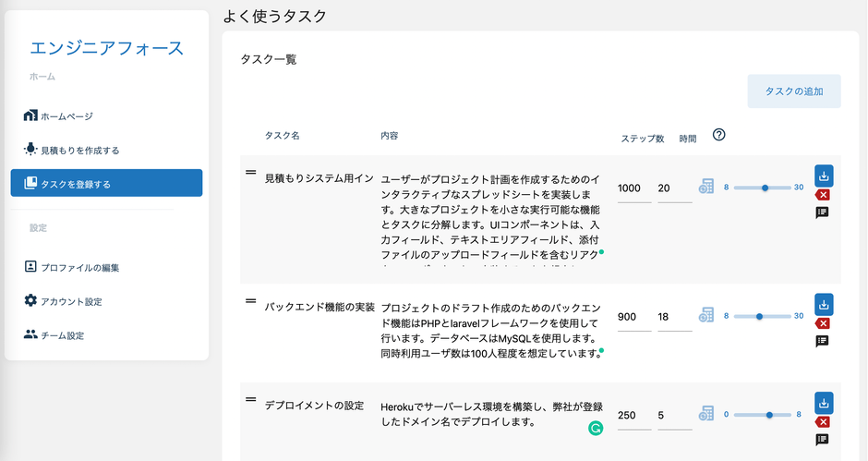The image size is (868, 461).
Task: Click the drag handle of 見積もりシステム用イン row
Action: 250,172
